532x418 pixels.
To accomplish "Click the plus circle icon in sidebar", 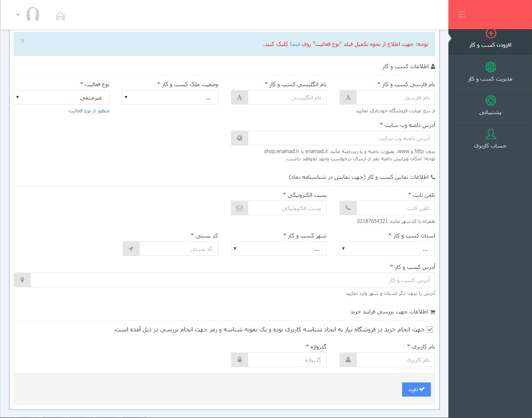I will click(491, 33).
